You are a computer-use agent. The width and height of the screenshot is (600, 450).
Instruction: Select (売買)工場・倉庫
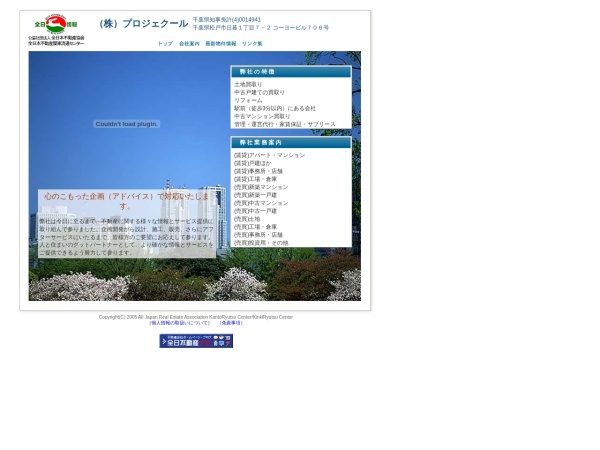255,227
